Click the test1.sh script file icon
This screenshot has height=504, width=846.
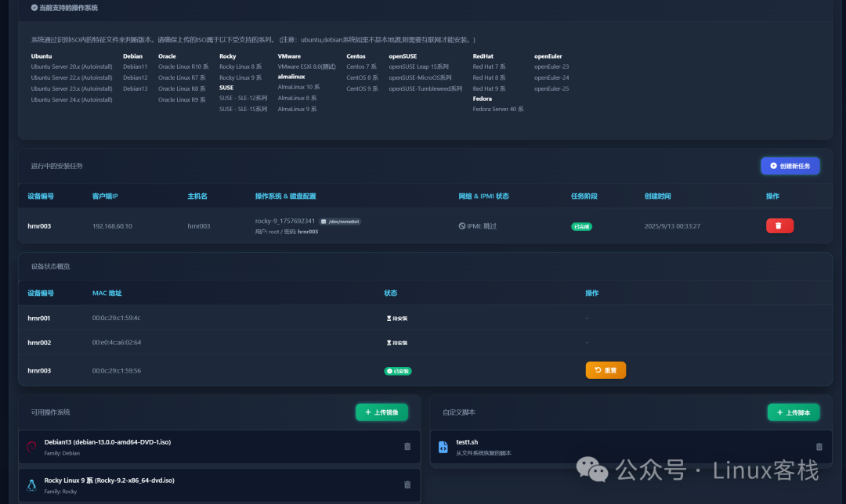click(x=443, y=447)
